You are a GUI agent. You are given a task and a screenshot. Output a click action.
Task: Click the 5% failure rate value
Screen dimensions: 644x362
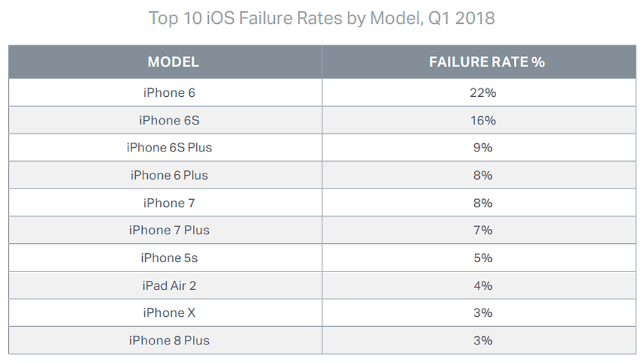click(483, 258)
